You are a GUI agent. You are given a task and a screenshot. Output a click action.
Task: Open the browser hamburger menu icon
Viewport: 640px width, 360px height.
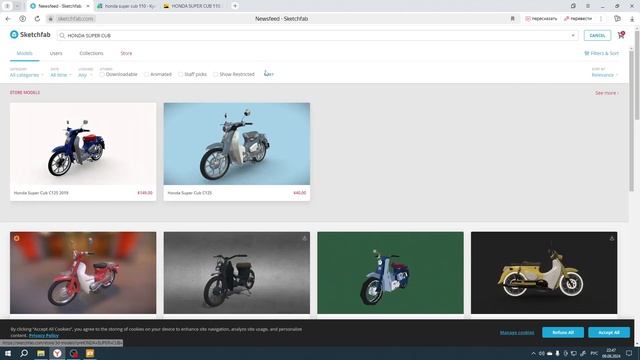(588, 6)
